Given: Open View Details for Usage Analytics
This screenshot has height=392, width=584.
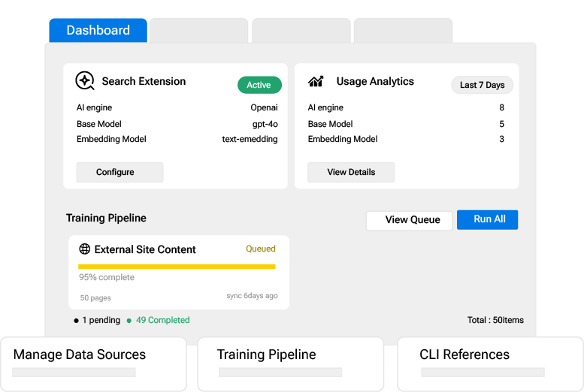Looking at the screenshot, I should (351, 172).
